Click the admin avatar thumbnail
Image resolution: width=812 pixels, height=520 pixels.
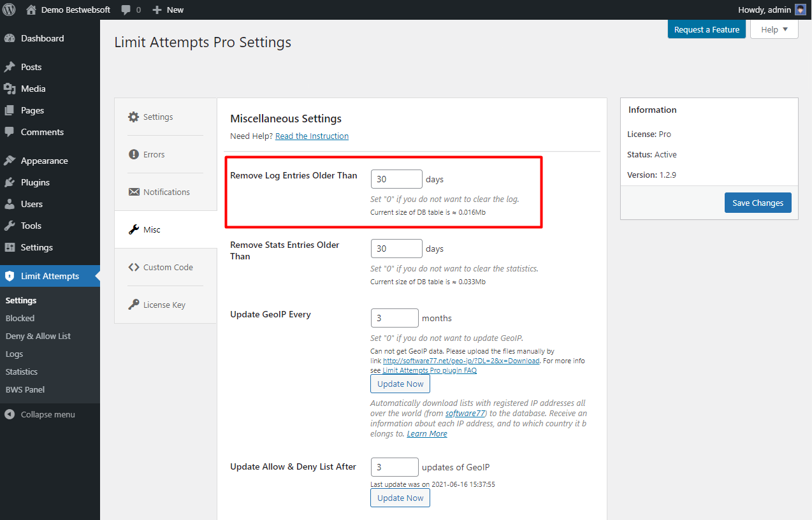[x=801, y=10]
